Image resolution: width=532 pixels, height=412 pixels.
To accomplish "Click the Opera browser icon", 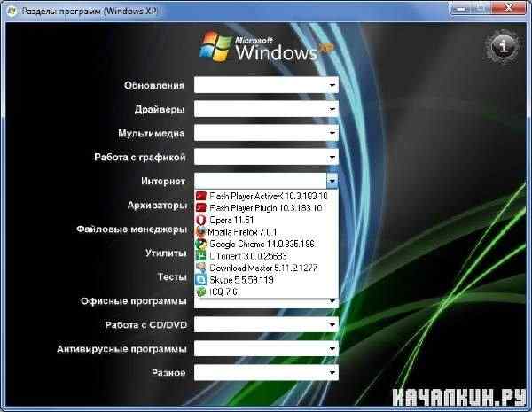I will [201, 220].
